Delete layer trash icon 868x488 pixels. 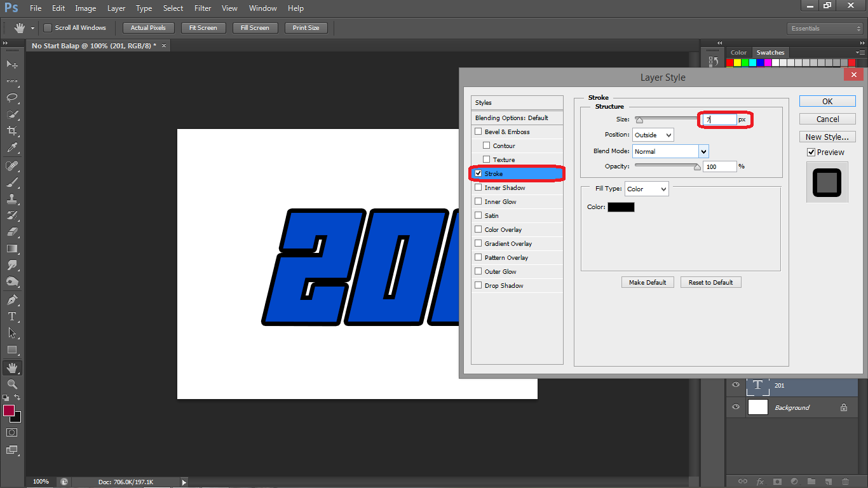point(845,482)
